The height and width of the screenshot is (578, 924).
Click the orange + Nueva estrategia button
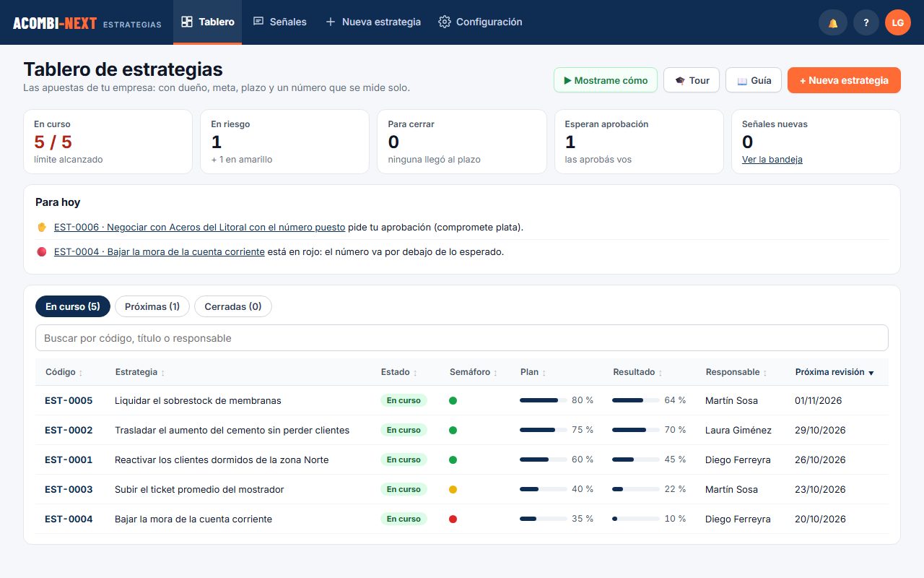coord(844,80)
